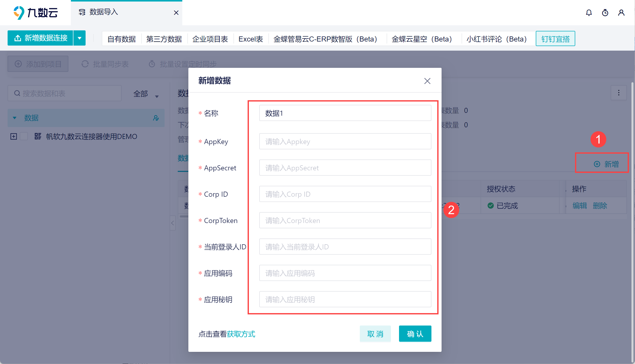635x364 pixels.
Task: Close the 数据导入 tab
Action: [176, 13]
